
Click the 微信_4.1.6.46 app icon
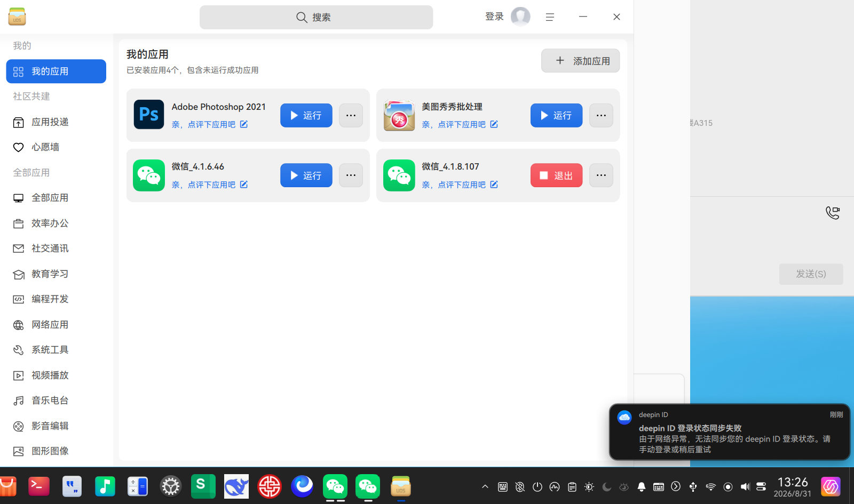[x=149, y=175]
